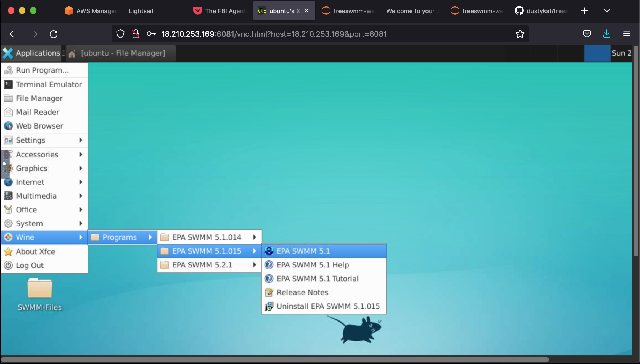Open Release Notes menu entry
The width and height of the screenshot is (640, 364).
(x=324, y=292)
